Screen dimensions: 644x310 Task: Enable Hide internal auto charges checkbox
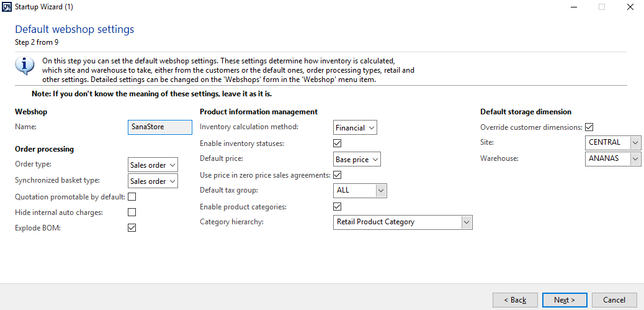(132, 212)
